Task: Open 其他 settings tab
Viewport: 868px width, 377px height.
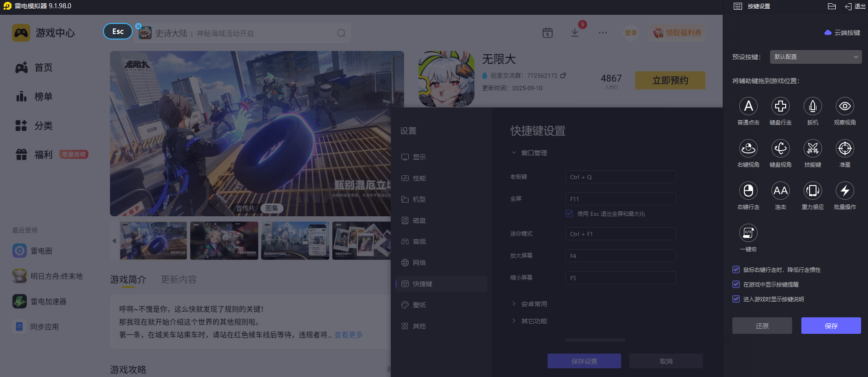Action: click(x=441, y=326)
